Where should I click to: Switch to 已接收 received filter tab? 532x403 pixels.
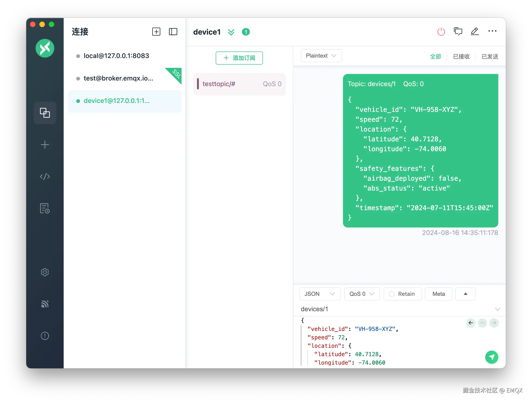coord(461,57)
